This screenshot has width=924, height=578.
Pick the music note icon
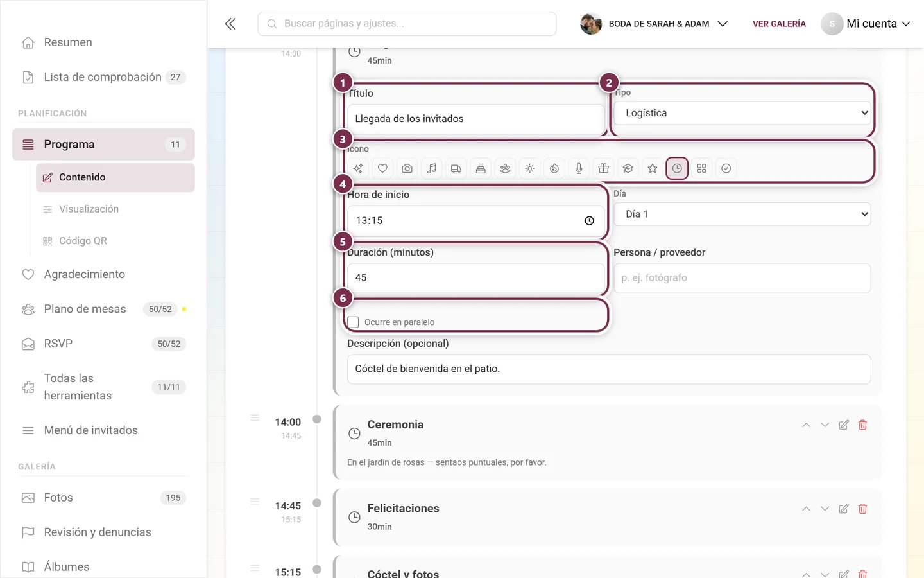[432, 168]
